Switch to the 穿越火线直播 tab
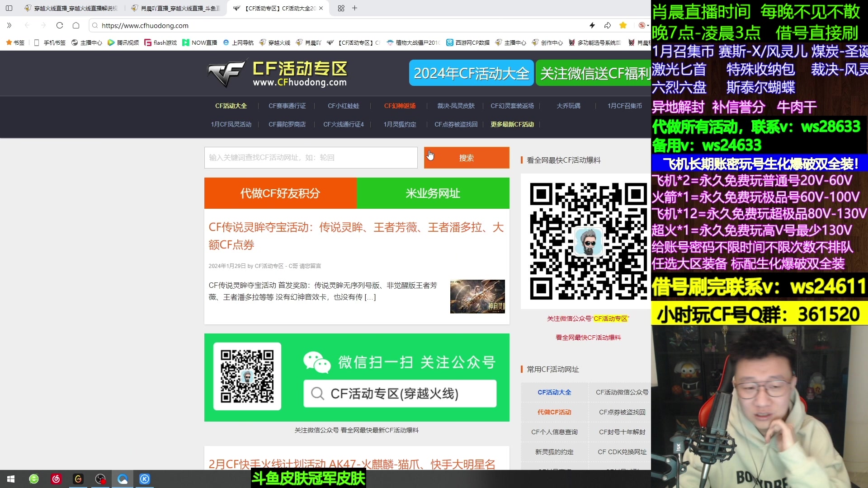This screenshot has height=488, width=868. pos(71,8)
